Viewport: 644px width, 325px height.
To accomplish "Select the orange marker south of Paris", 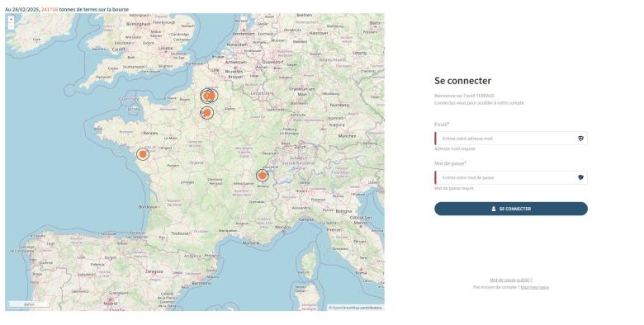I will [x=207, y=112].
